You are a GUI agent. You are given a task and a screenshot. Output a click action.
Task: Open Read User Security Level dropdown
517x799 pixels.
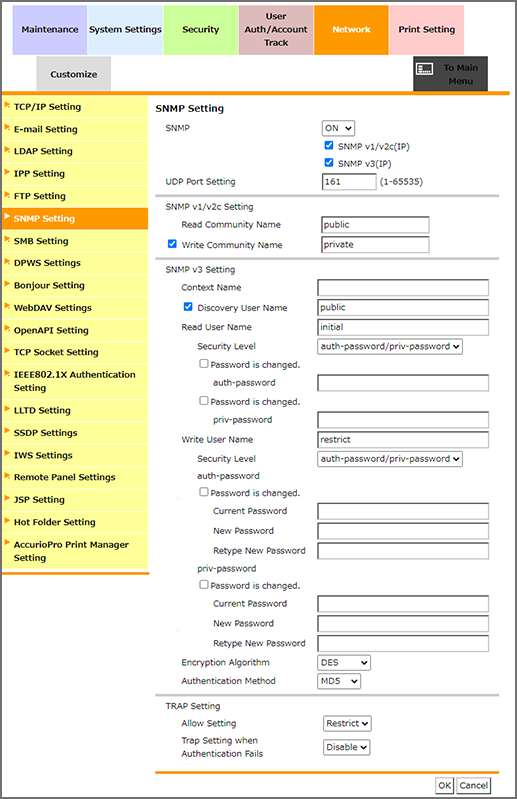(390, 347)
